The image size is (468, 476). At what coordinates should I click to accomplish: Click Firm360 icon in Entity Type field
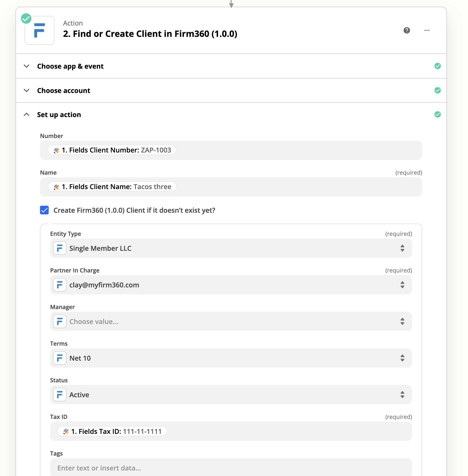[60, 248]
